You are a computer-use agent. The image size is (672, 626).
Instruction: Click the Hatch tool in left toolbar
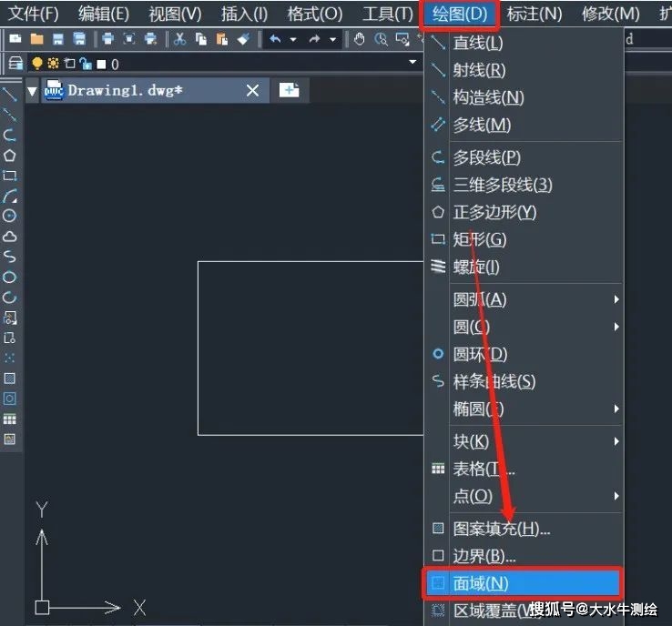(x=9, y=379)
